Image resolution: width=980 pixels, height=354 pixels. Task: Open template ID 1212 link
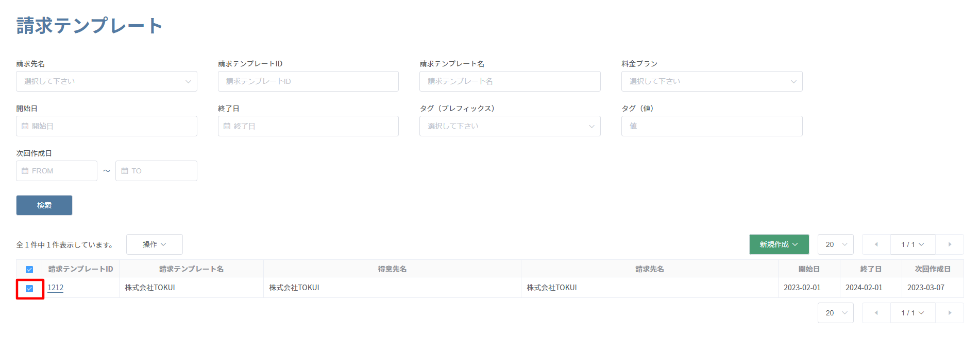[56, 288]
